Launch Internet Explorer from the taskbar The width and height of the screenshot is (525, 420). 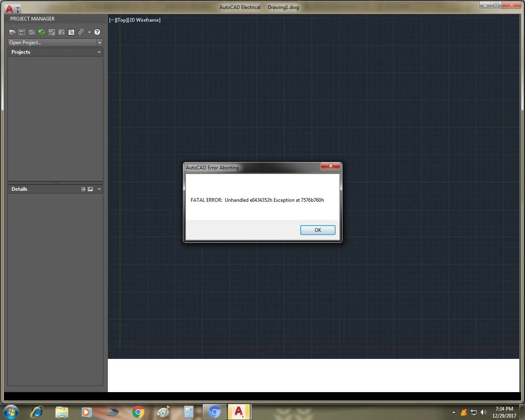(x=37, y=412)
